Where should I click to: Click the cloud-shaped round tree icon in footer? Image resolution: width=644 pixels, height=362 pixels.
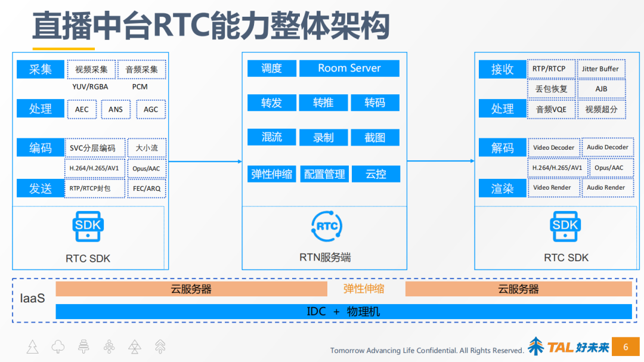(x=58, y=347)
